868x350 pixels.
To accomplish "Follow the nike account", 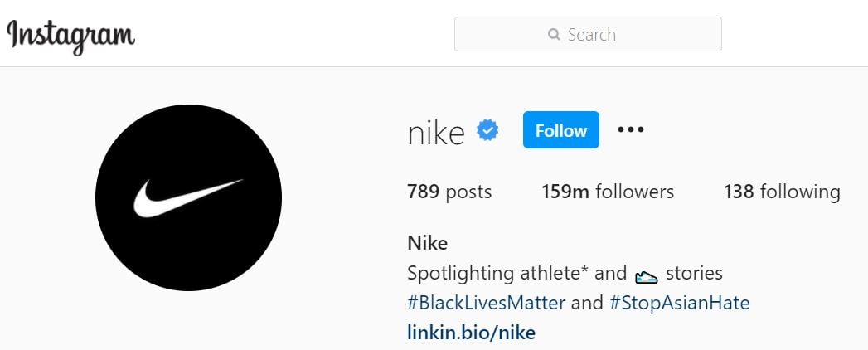I will point(560,130).
